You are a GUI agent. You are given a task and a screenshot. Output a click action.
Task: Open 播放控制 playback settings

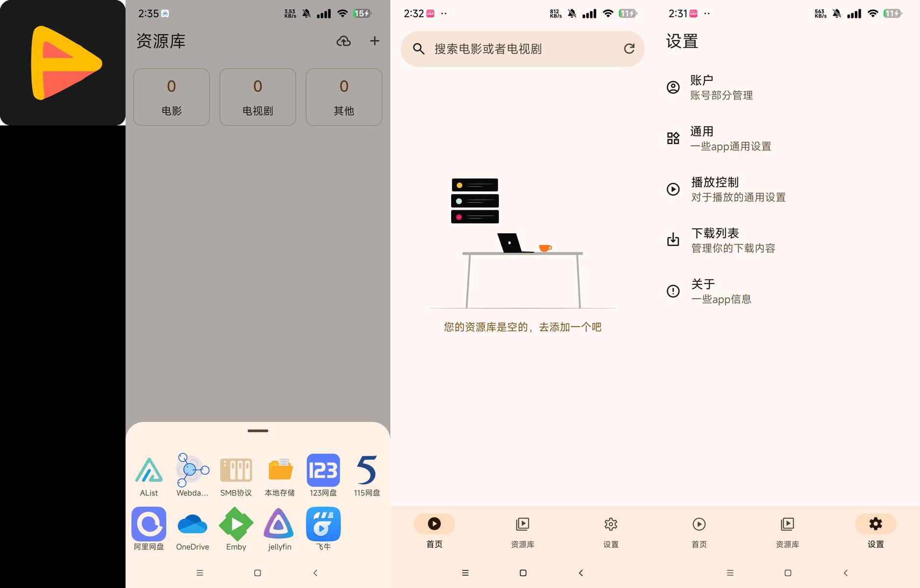click(788, 189)
